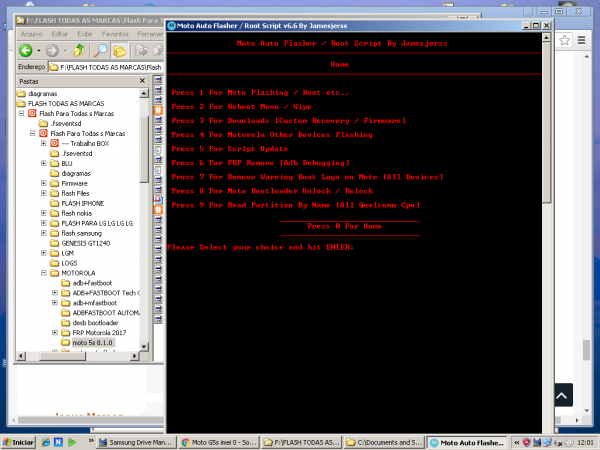Select the ADBFASTBOOT AUTOM folder

pyautogui.click(x=106, y=313)
